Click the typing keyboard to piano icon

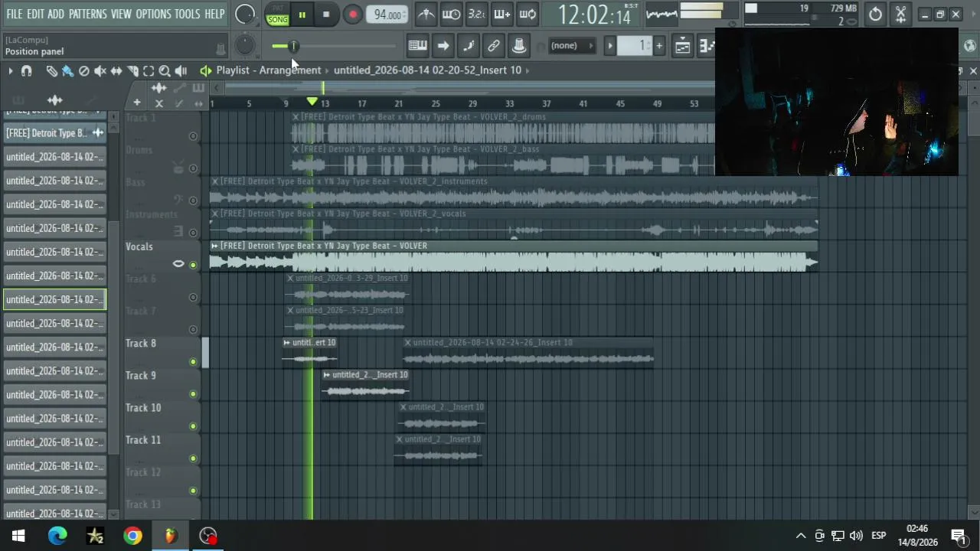(417, 46)
